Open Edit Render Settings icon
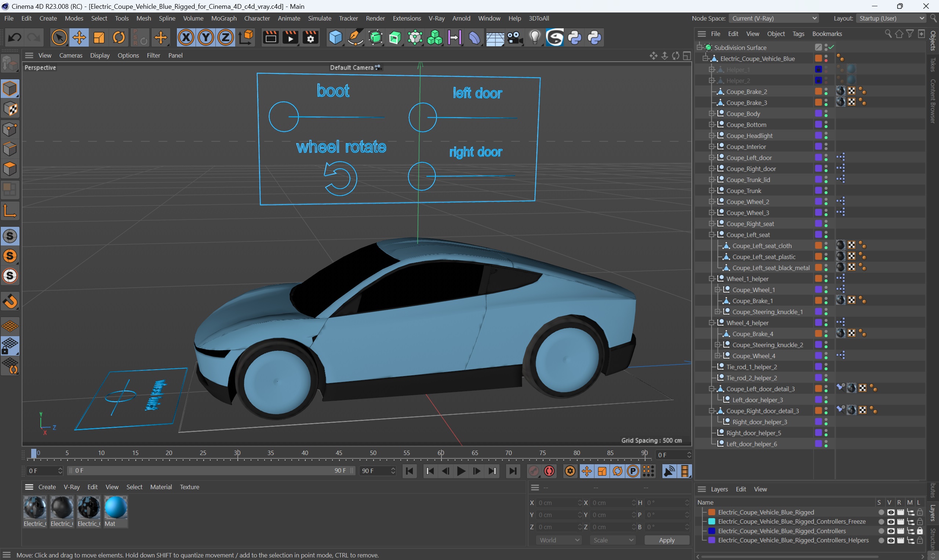This screenshot has width=939, height=560. (310, 37)
